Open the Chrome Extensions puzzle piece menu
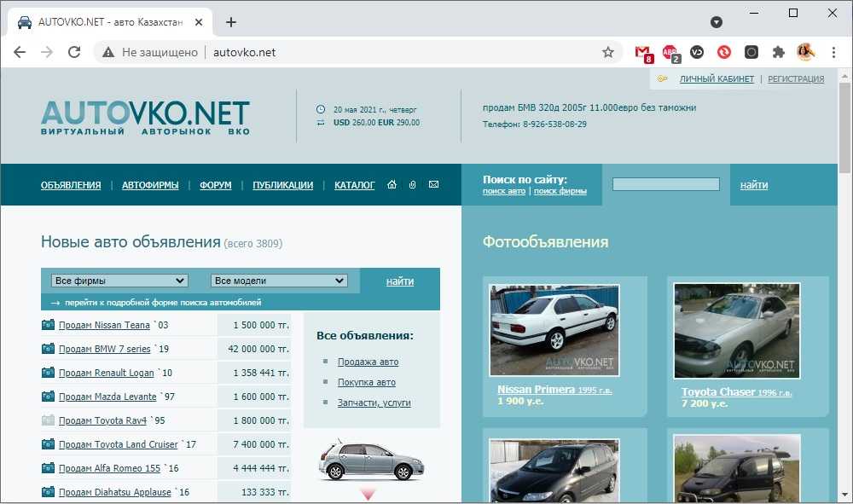The image size is (853, 504). [778, 52]
